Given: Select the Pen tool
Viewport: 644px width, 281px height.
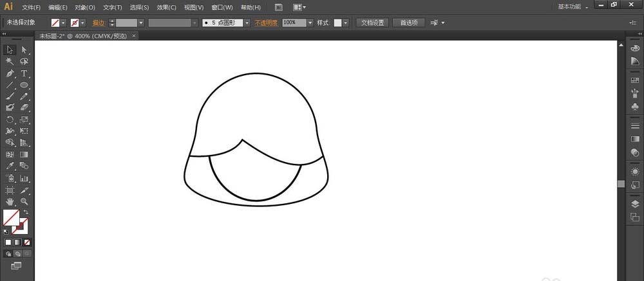Looking at the screenshot, I should pyautogui.click(x=10, y=73).
